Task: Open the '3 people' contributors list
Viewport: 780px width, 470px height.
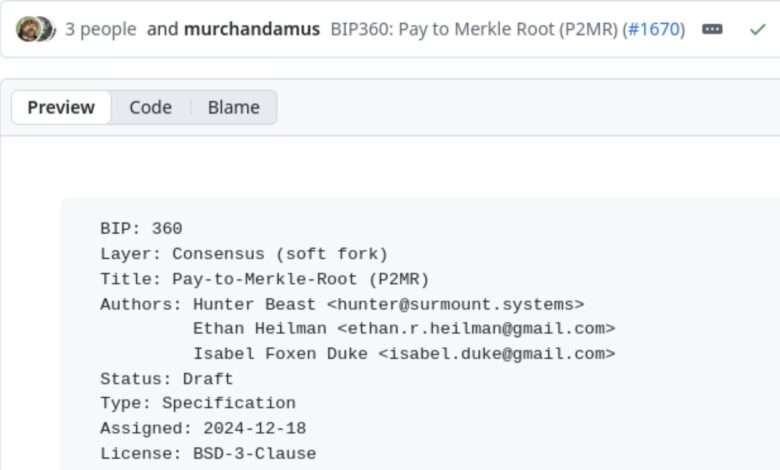Action: (x=100, y=29)
